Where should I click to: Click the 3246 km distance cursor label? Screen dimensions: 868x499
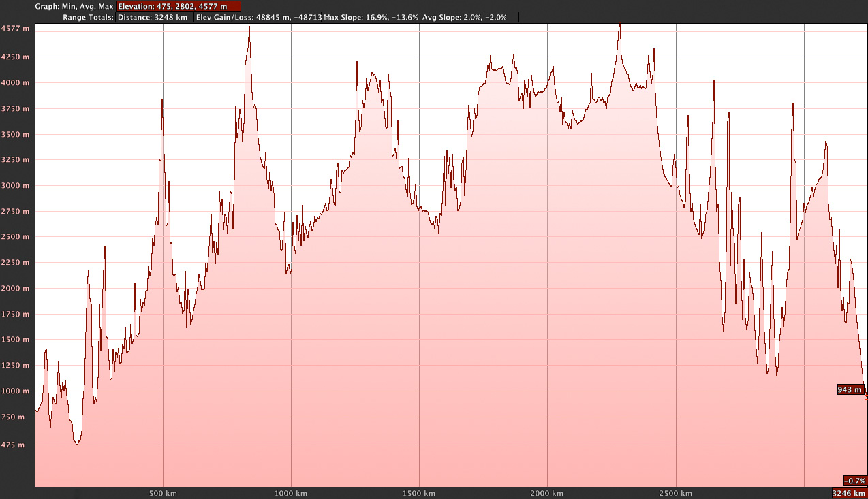point(849,493)
